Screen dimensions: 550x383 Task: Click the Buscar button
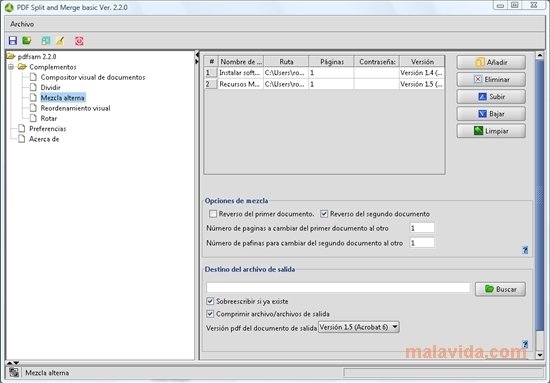pyautogui.click(x=500, y=289)
